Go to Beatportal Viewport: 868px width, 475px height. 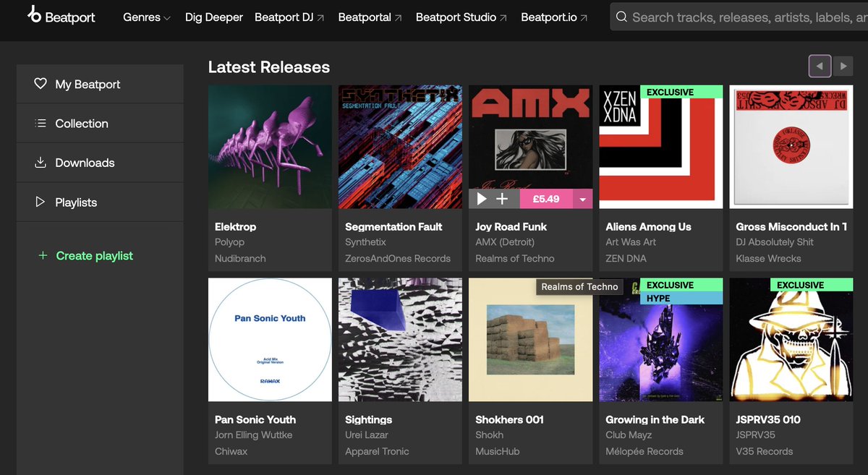pyautogui.click(x=370, y=17)
